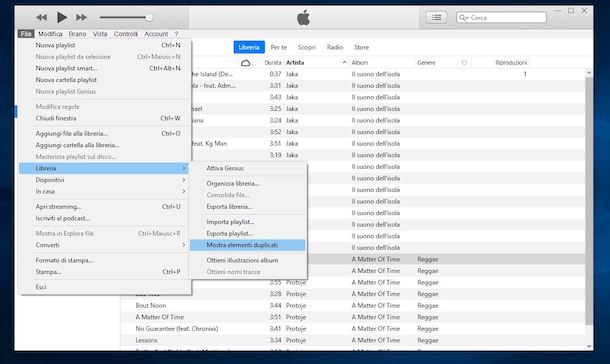Choose Formato di stampa
The width and height of the screenshot is (610, 364).
pyautogui.click(x=105, y=260)
